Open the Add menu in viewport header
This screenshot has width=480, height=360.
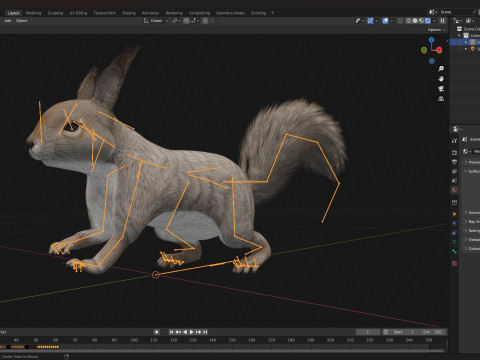click(8, 21)
